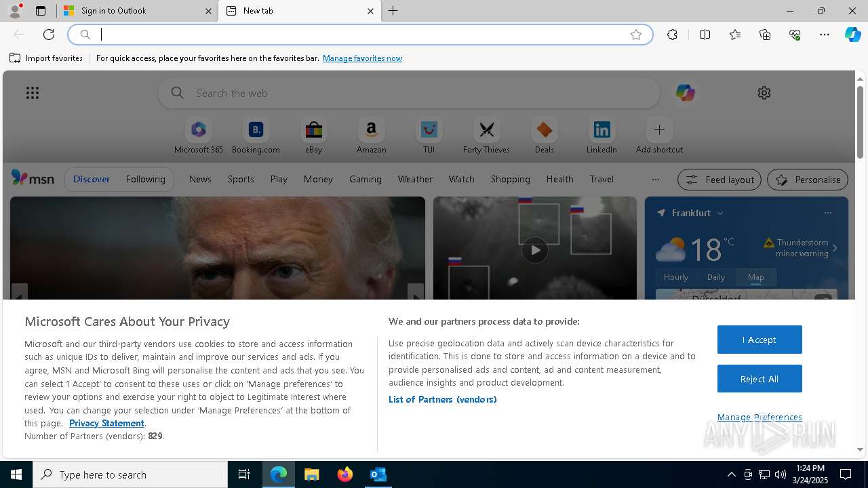868x488 pixels.
Task: Open the Money category
Action: 318,179
